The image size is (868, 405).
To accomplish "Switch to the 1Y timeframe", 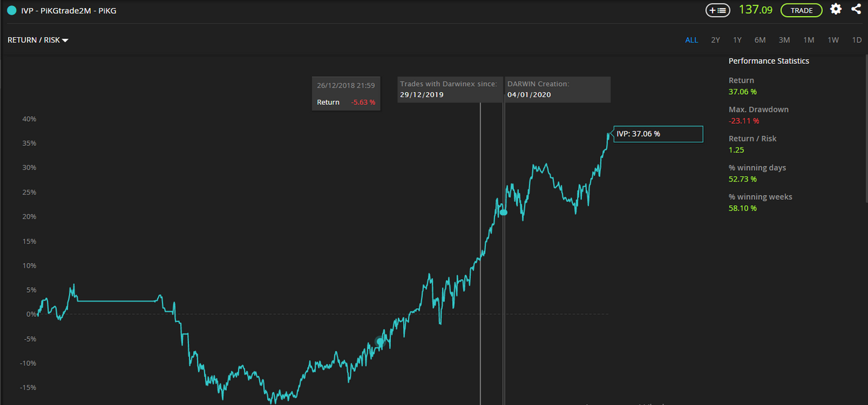I will 737,40.
